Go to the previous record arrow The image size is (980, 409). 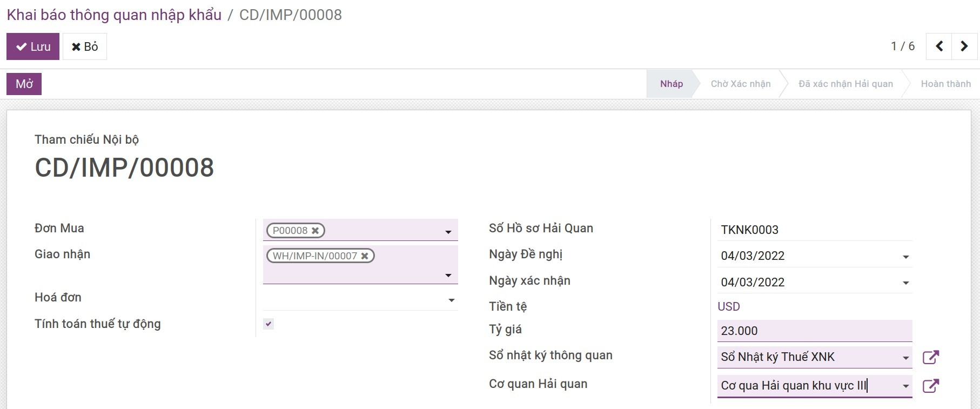(x=939, y=46)
